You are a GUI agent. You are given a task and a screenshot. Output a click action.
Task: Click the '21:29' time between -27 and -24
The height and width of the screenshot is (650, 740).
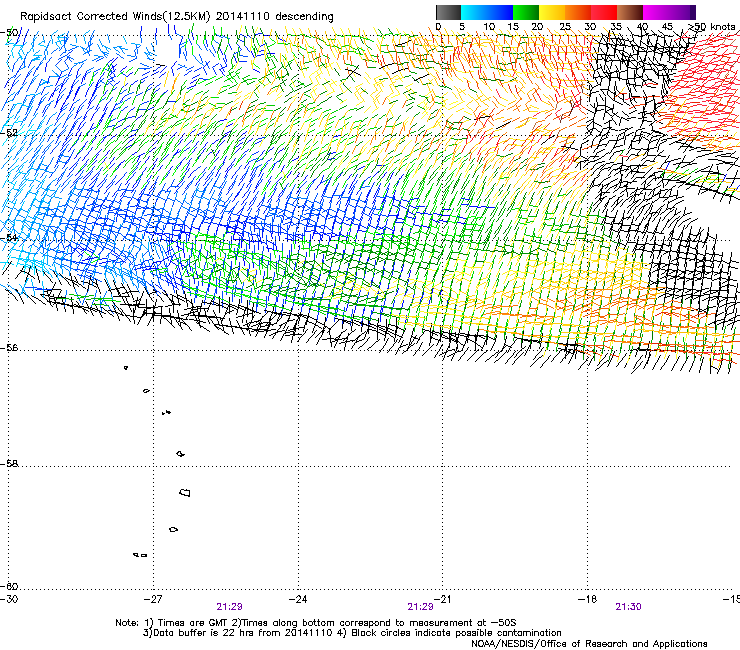pyautogui.click(x=229, y=607)
